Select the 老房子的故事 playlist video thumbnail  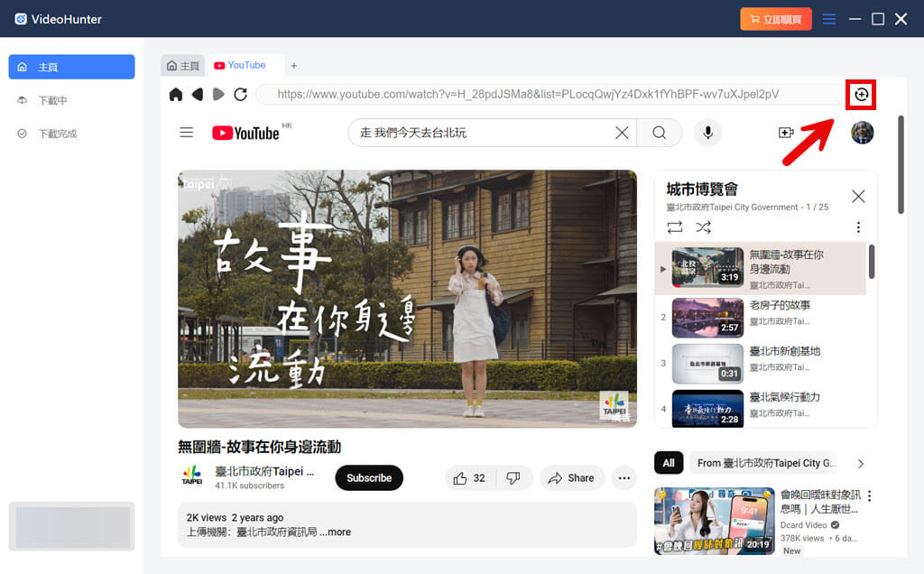(x=707, y=318)
